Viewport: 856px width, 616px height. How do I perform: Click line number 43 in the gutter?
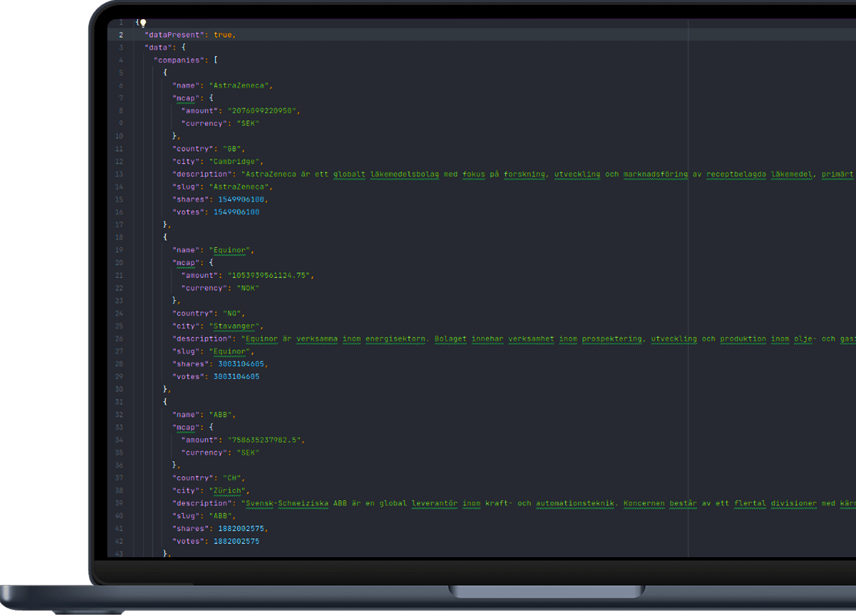click(x=119, y=554)
